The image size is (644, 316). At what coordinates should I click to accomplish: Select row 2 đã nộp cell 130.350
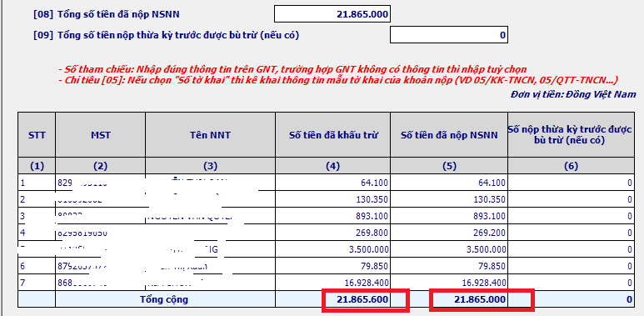click(449, 199)
